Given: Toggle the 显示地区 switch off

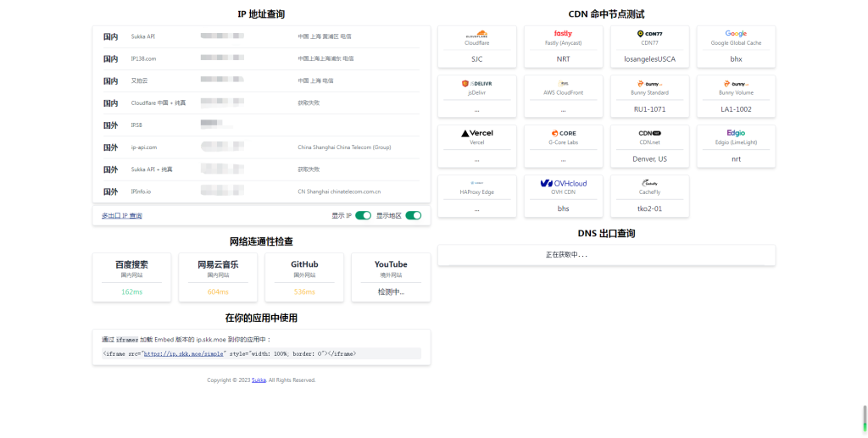Looking at the screenshot, I should tap(414, 216).
